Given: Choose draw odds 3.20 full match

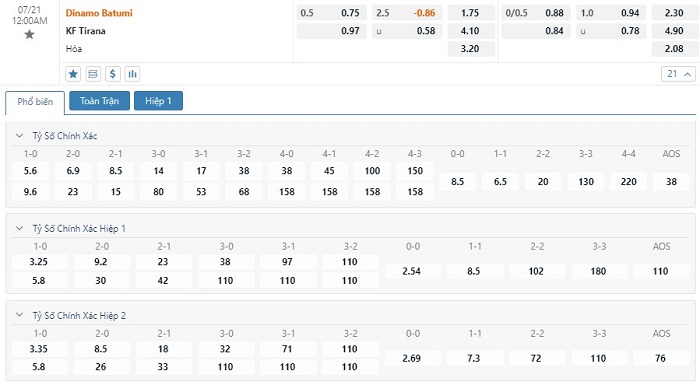Looking at the screenshot, I should (x=470, y=49).
